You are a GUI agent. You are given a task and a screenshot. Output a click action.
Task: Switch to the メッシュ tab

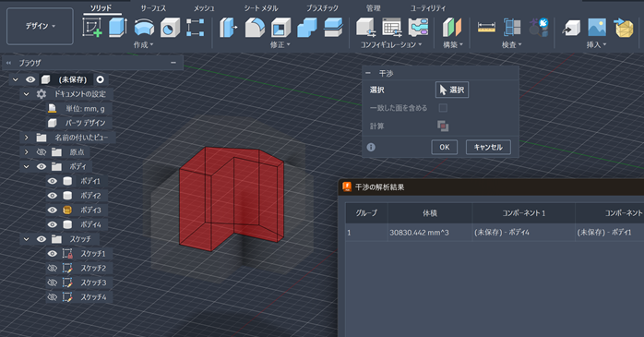click(x=204, y=8)
